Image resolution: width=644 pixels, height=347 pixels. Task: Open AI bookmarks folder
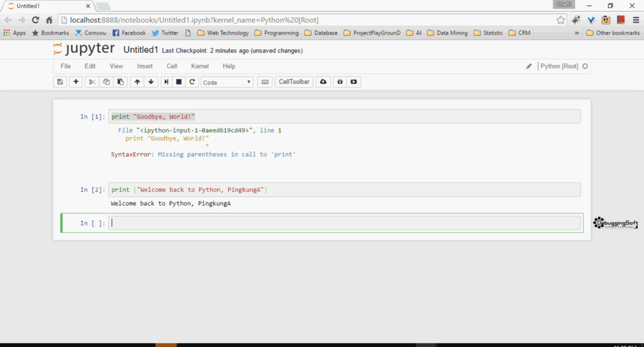tap(414, 33)
